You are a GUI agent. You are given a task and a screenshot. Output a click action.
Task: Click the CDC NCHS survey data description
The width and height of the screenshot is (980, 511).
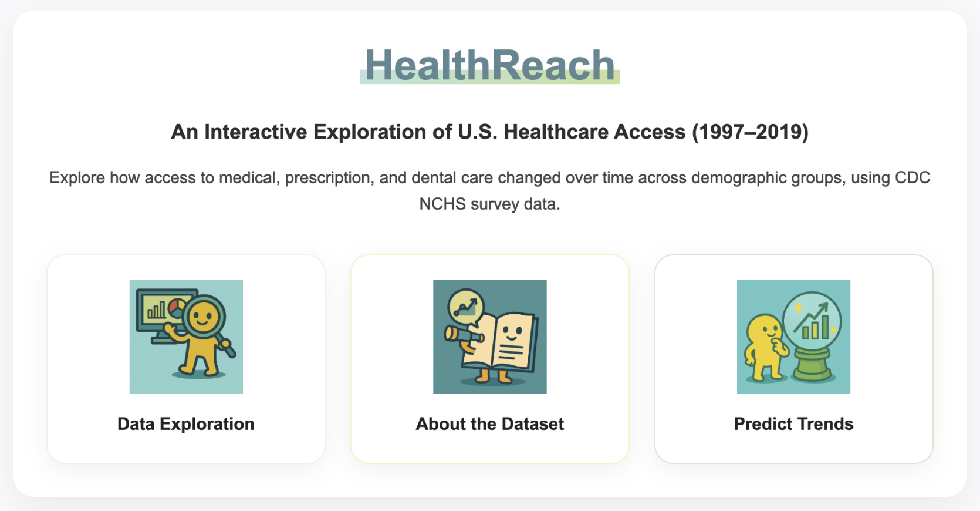point(489,191)
